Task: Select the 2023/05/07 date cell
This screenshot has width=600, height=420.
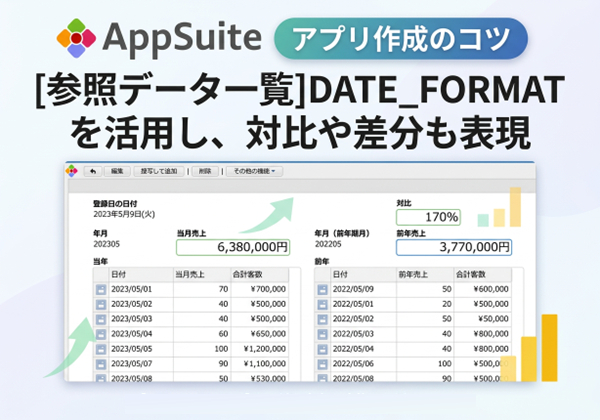Action: click(x=141, y=364)
